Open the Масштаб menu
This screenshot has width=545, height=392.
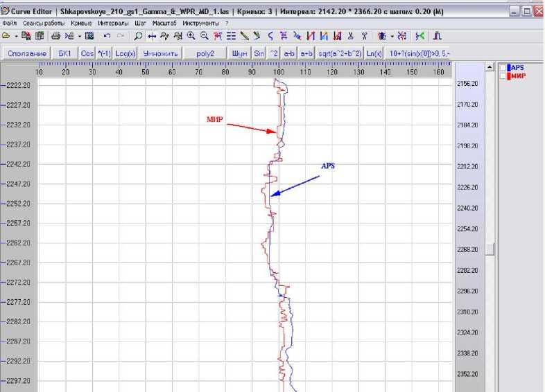(x=164, y=24)
